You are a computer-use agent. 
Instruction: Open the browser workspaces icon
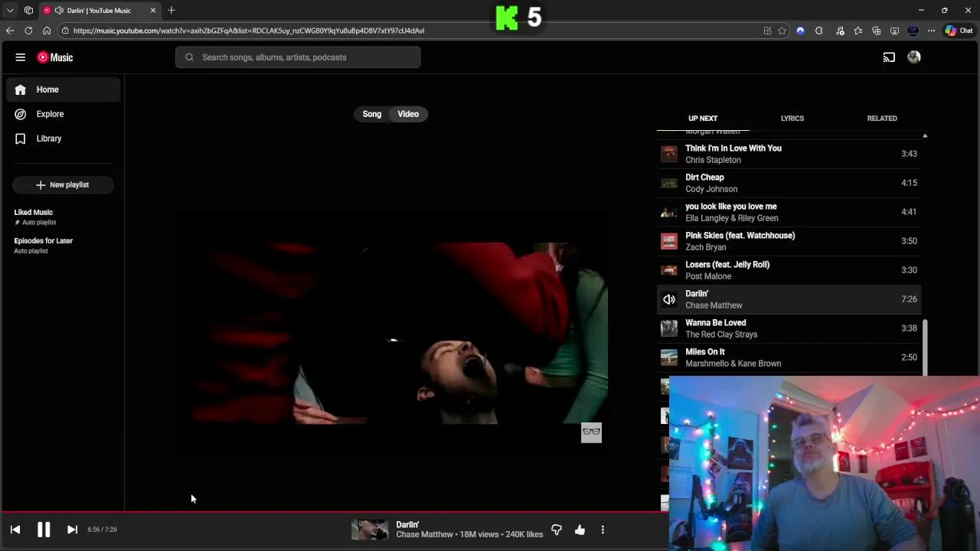click(x=28, y=11)
